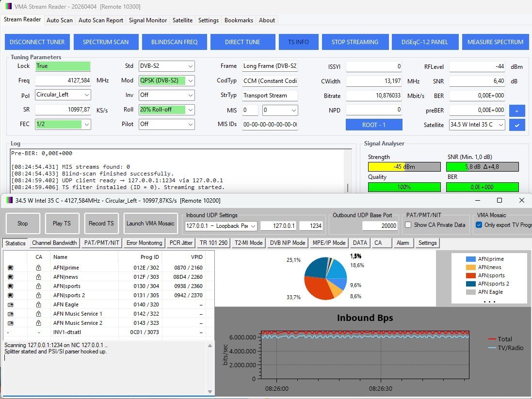Screen dimensions: 532x399
Task: Click the Freq input field
Action: [63, 81]
